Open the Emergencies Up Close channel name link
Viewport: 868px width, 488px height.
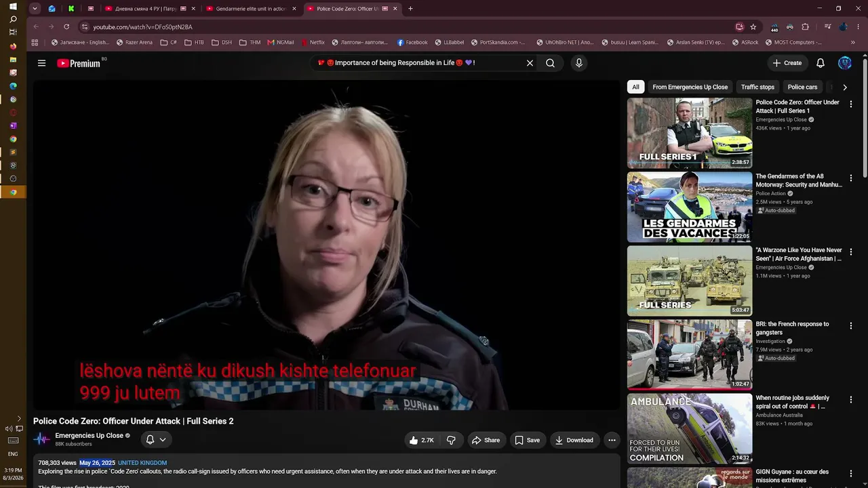(x=90, y=436)
